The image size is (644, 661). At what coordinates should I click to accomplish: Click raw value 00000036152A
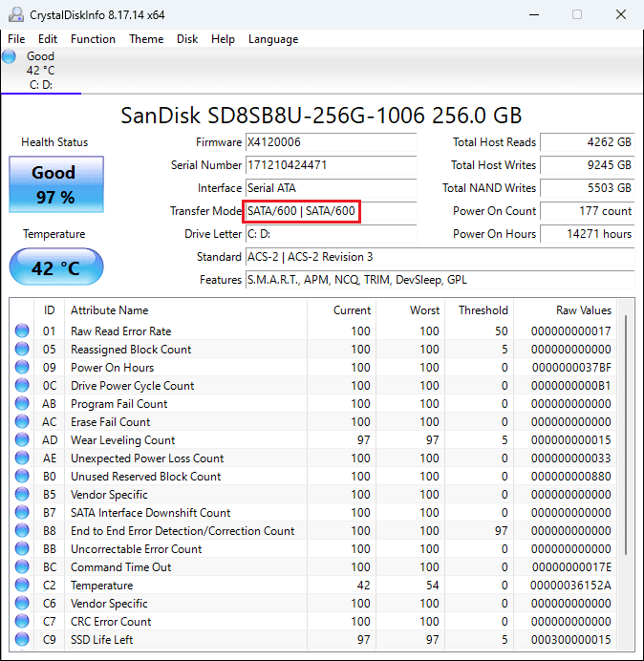tap(570, 586)
